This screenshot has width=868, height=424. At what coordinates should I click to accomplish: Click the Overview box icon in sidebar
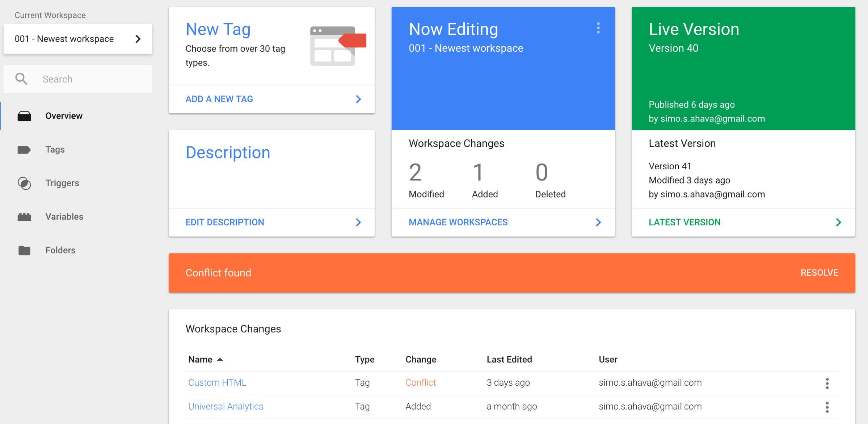point(24,116)
